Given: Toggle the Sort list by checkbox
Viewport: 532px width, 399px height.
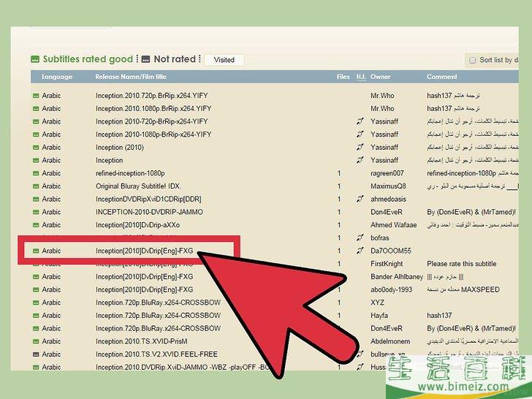Looking at the screenshot, I should click(472, 61).
